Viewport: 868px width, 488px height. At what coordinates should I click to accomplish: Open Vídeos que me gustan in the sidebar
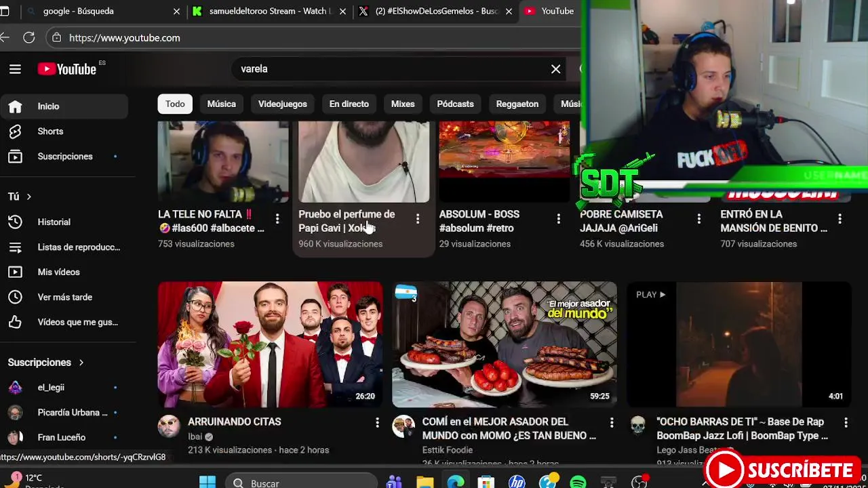64,322
